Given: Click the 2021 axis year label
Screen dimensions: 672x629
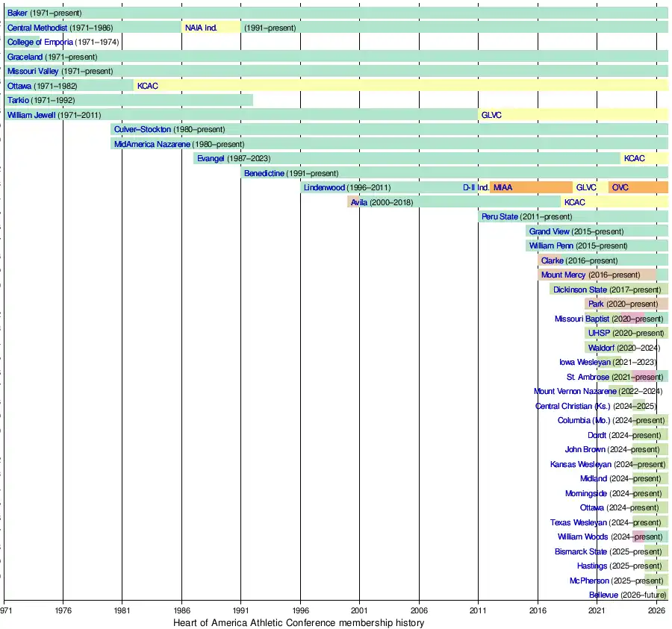Looking at the screenshot, I should coord(597,610).
